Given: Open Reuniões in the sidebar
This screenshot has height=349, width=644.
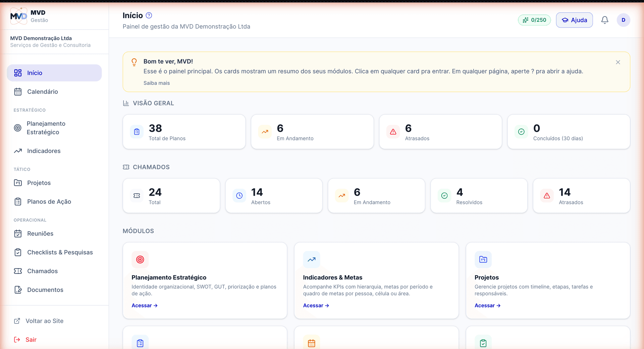Looking at the screenshot, I should coord(54,234).
